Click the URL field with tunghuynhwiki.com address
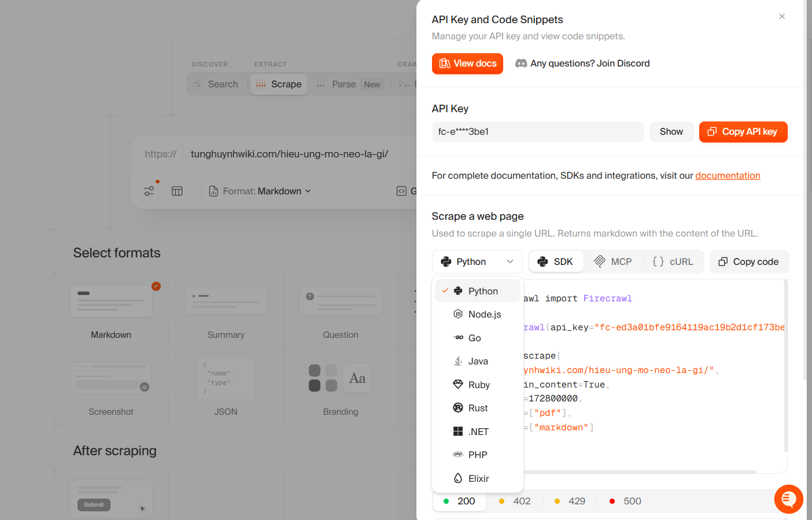812x520 pixels. pyautogui.click(x=289, y=154)
